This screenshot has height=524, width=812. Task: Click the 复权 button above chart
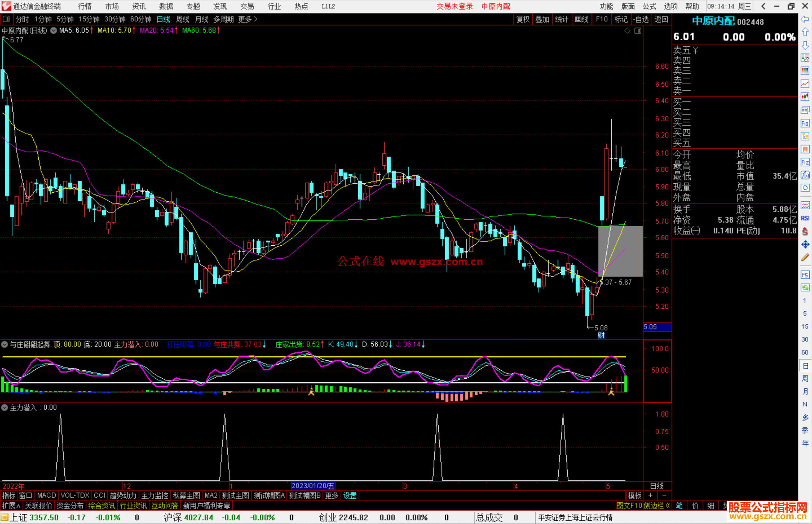tap(523, 19)
